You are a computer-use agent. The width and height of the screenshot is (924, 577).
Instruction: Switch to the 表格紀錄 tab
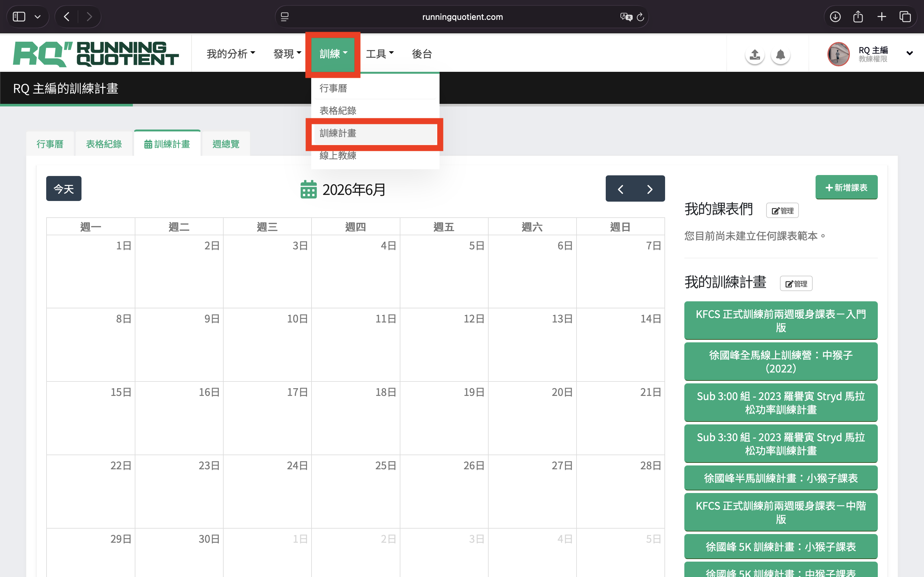click(x=104, y=144)
